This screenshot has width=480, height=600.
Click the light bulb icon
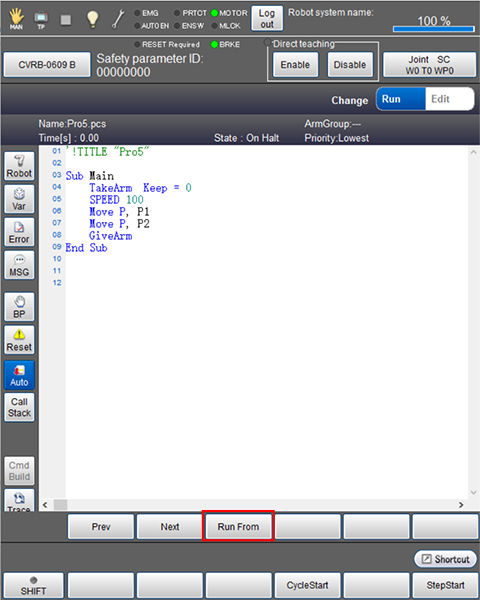point(92,19)
